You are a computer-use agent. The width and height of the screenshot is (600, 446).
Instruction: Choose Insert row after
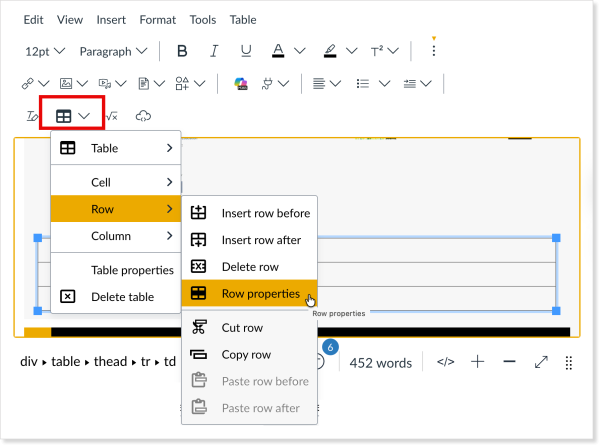[x=249, y=240]
